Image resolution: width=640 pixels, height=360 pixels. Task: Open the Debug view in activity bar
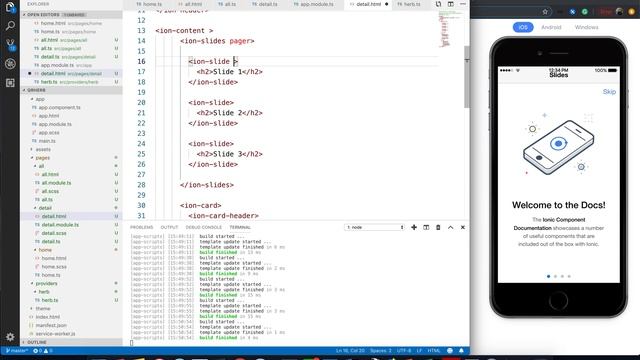tap(10, 64)
